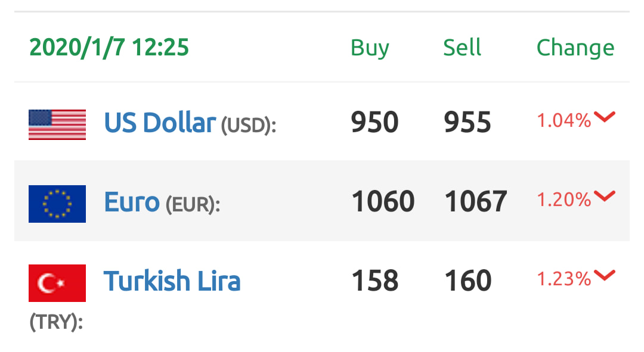Open the Euro currency link
This screenshot has width=644, height=352.
coord(132,202)
